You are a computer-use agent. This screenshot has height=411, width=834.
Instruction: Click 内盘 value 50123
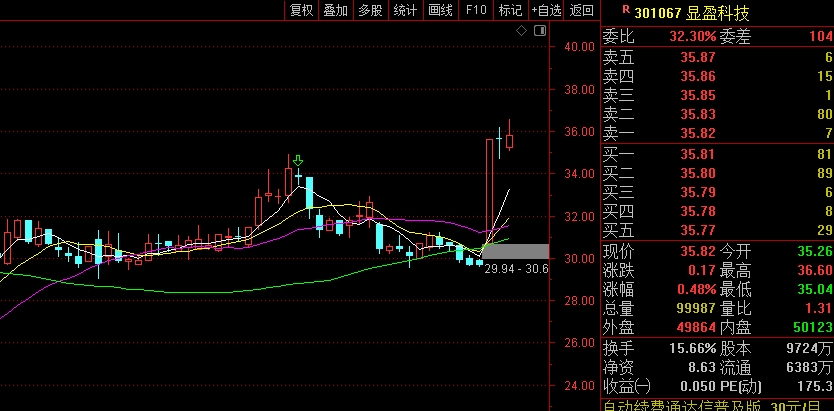[813, 327]
